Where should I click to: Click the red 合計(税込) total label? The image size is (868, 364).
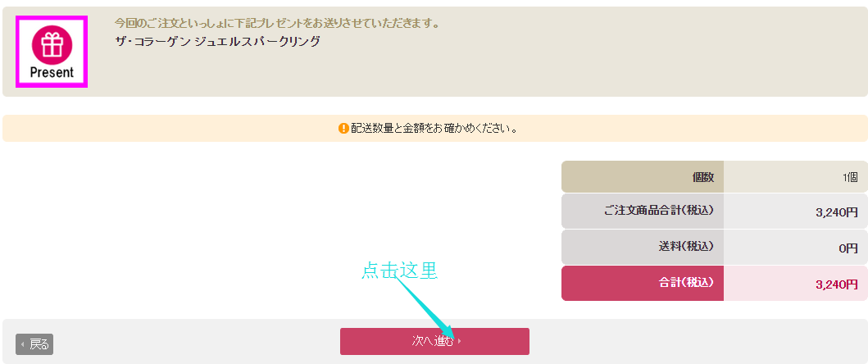point(642,283)
